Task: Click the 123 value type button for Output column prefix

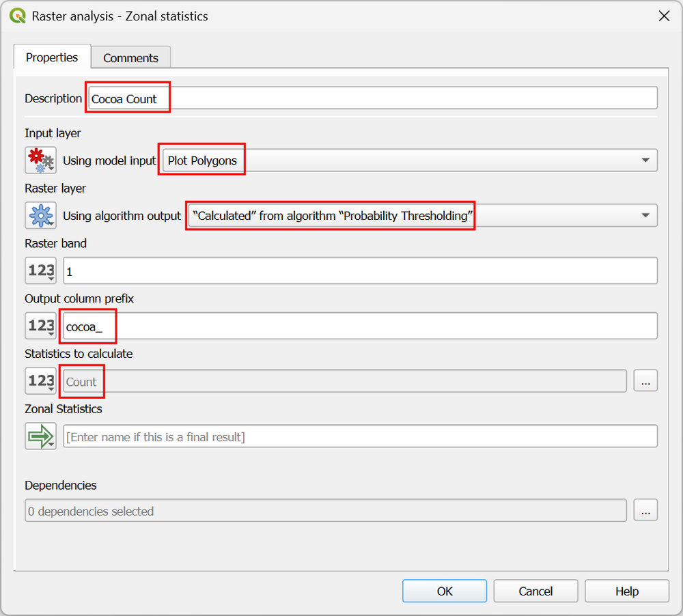Action: 40,326
